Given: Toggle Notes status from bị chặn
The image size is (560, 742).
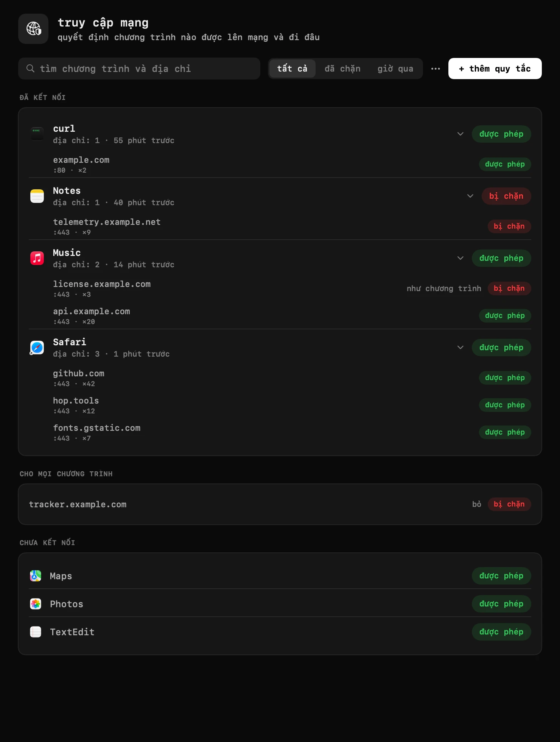Looking at the screenshot, I should pyautogui.click(x=506, y=196).
